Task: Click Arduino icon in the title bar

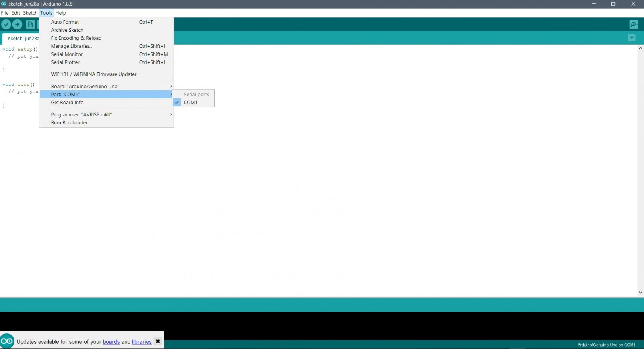Action: [4, 4]
